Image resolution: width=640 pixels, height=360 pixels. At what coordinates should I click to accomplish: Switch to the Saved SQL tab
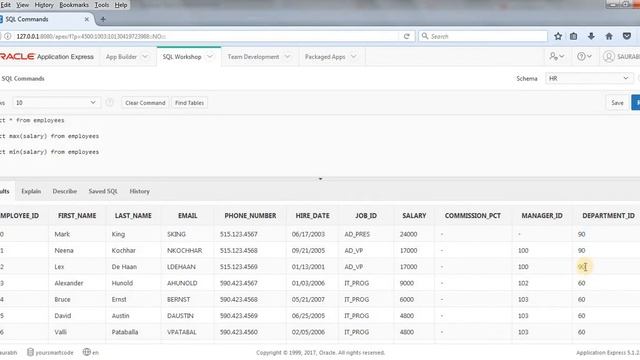103,191
